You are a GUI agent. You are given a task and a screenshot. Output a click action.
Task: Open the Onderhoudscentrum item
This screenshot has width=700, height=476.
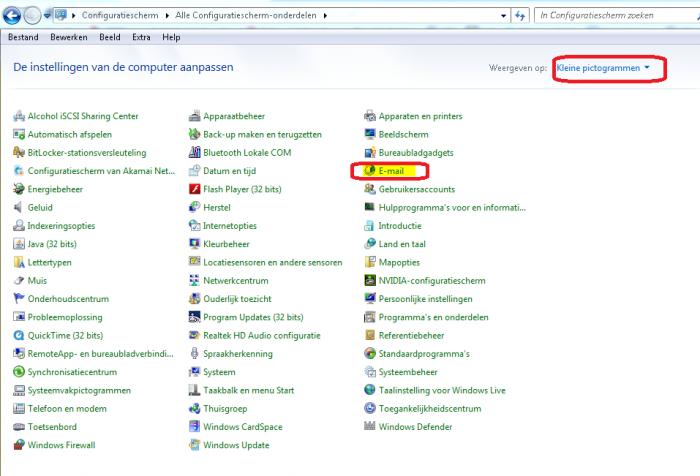(61, 299)
